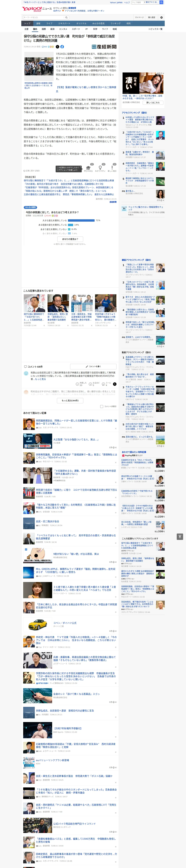This screenshot has width=186, height=868.
Task: React with the 学びがある graduation cap
Action: [89, 168]
